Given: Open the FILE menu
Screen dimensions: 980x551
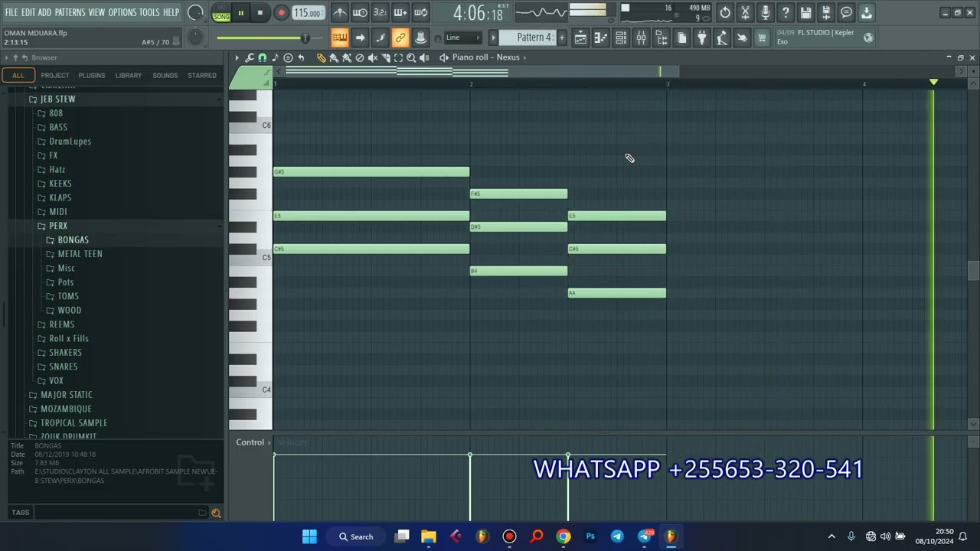Looking at the screenshot, I should coord(11,12).
